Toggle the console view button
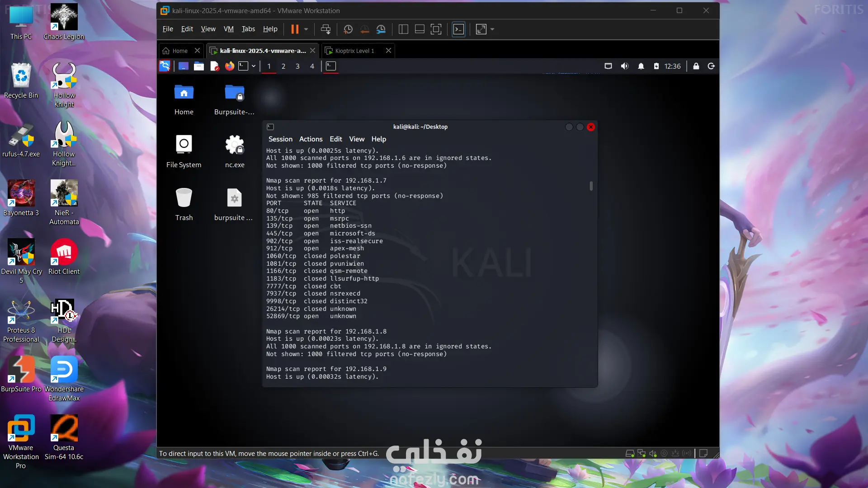The image size is (868, 488). (x=458, y=29)
